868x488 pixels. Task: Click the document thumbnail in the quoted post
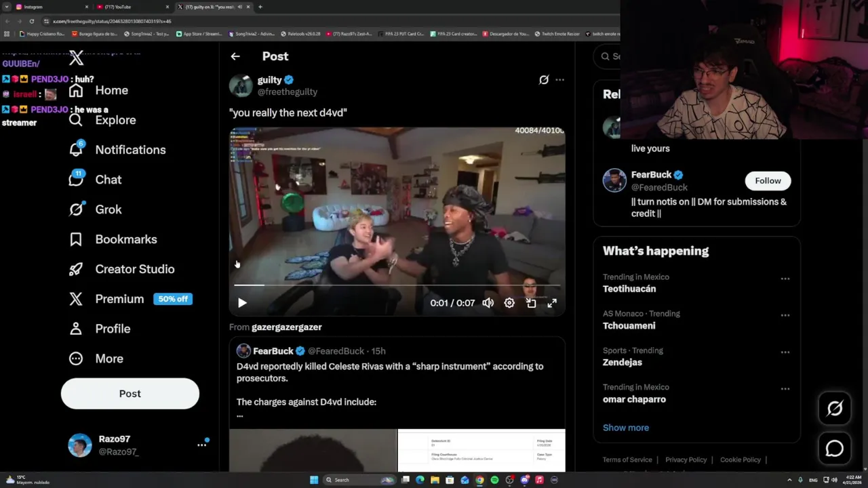click(x=481, y=450)
